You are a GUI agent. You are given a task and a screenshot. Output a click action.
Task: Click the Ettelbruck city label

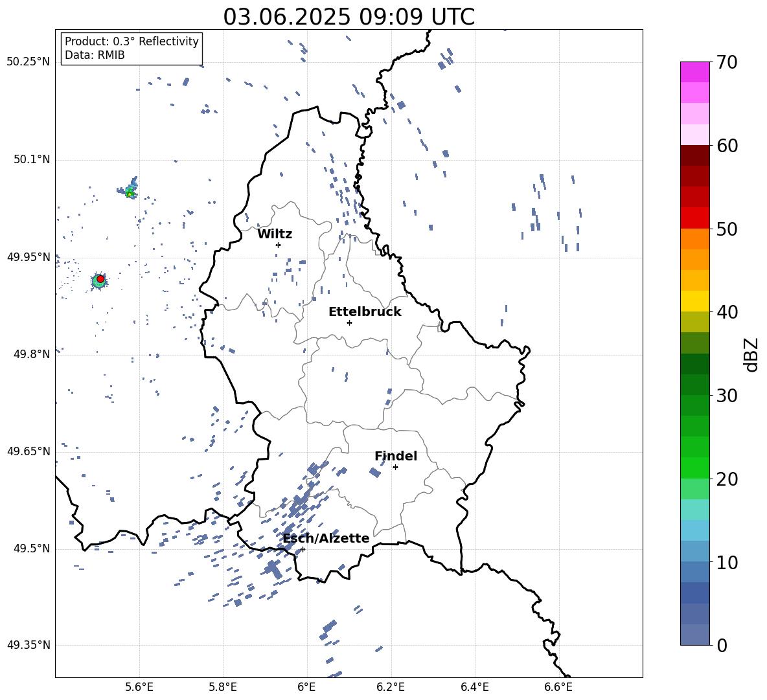click(365, 312)
